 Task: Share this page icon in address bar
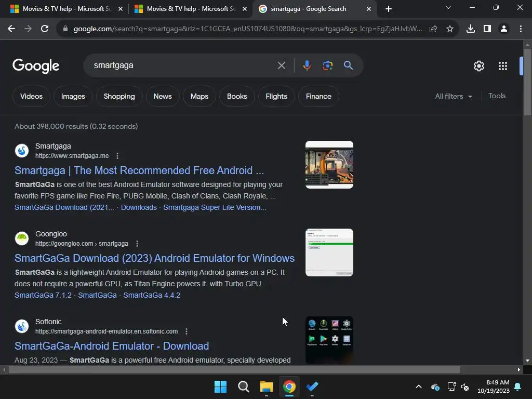[433, 29]
